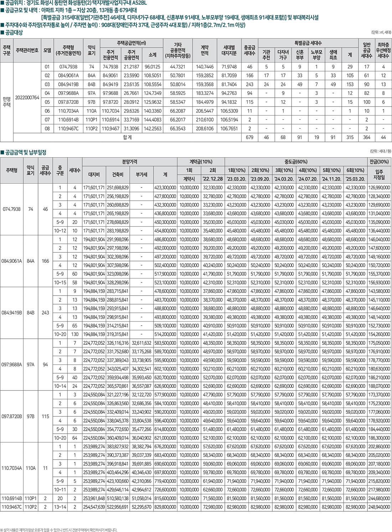Click contract area value 140.7446

[205, 67]
